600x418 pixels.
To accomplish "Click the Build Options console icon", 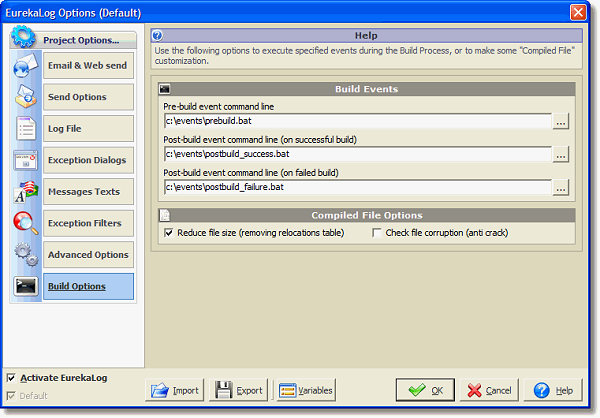I will pyautogui.click(x=26, y=286).
